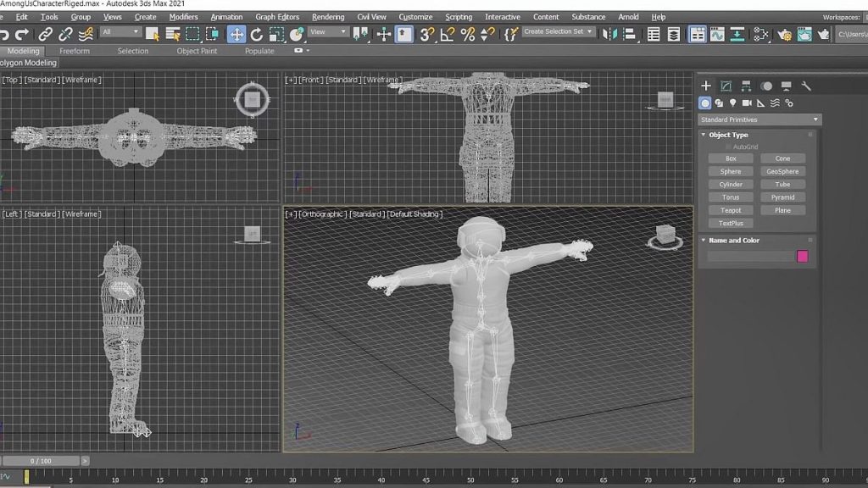Viewport: 868px width, 488px height.
Task: Toggle the 3D Snaps button
Action: coord(427,35)
